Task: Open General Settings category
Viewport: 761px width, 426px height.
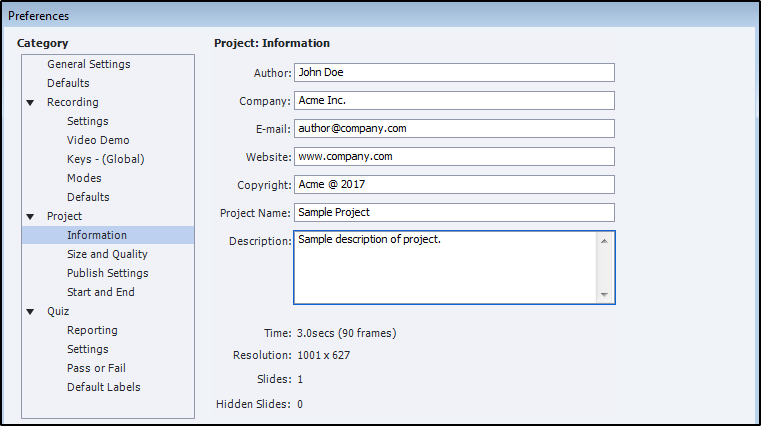Action: click(88, 64)
